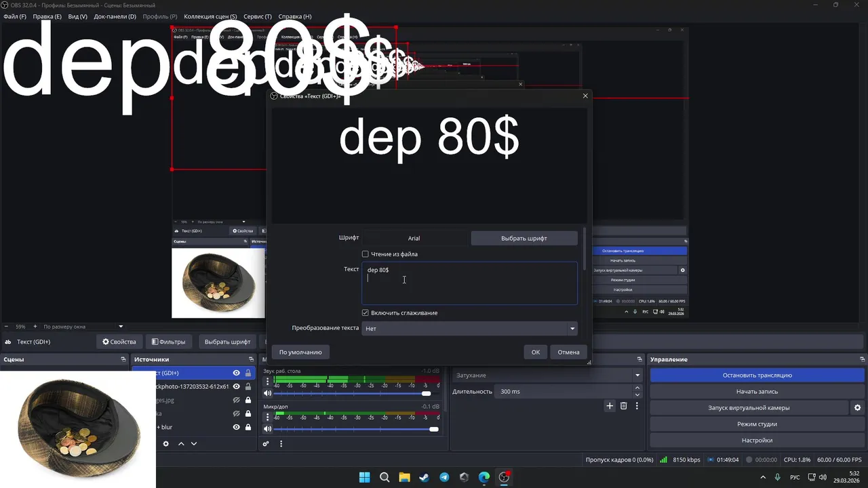This screenshot has width=868, height=488.
Task: Open the Сервис menu
Action: pyautogui.click(x=258, y=16)
